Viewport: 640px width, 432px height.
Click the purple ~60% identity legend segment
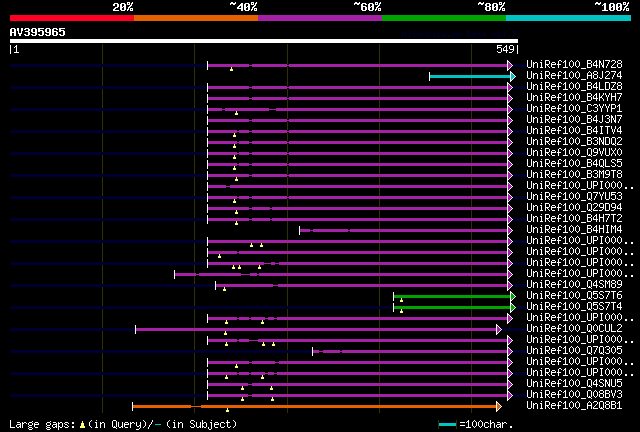(x=320, y=18)
